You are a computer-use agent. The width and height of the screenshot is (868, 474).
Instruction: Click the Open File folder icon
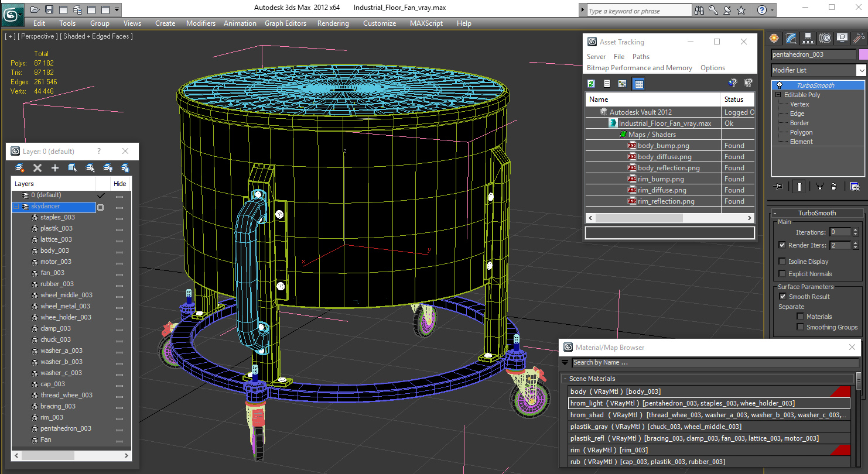35,9
